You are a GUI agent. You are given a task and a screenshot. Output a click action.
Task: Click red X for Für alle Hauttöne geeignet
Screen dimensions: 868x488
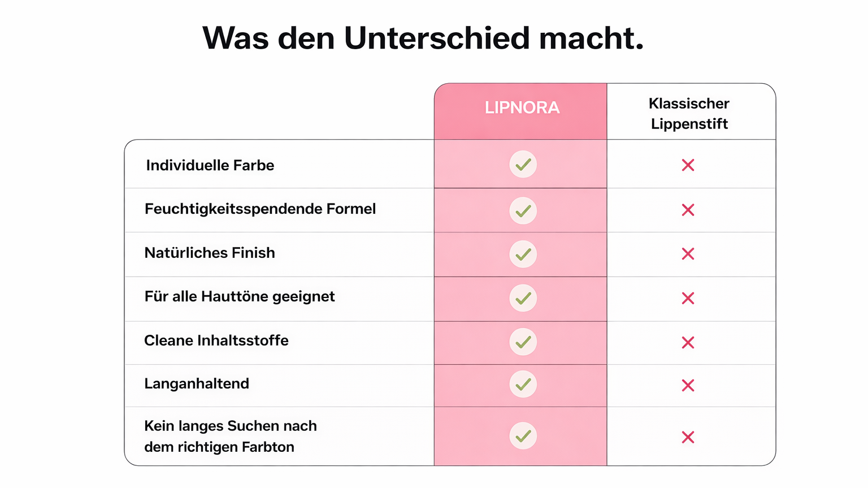(688, 298)
